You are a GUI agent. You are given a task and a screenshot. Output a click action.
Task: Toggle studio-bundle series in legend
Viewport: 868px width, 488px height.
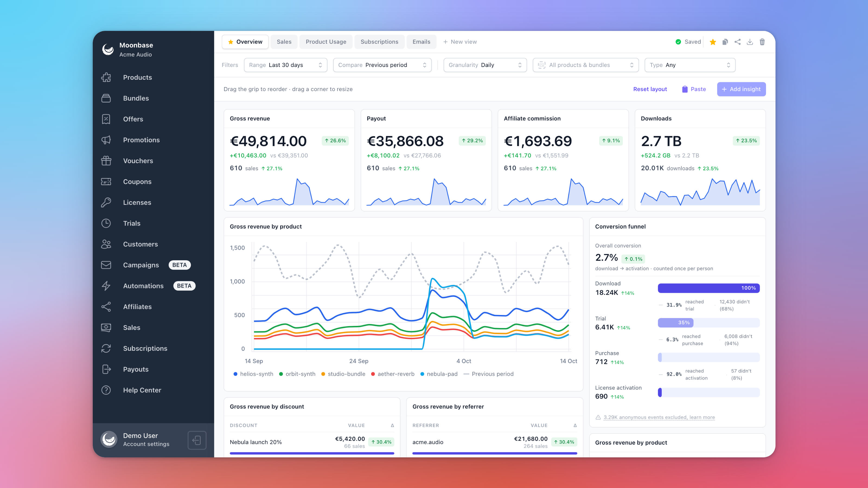[x=343, y=374]
